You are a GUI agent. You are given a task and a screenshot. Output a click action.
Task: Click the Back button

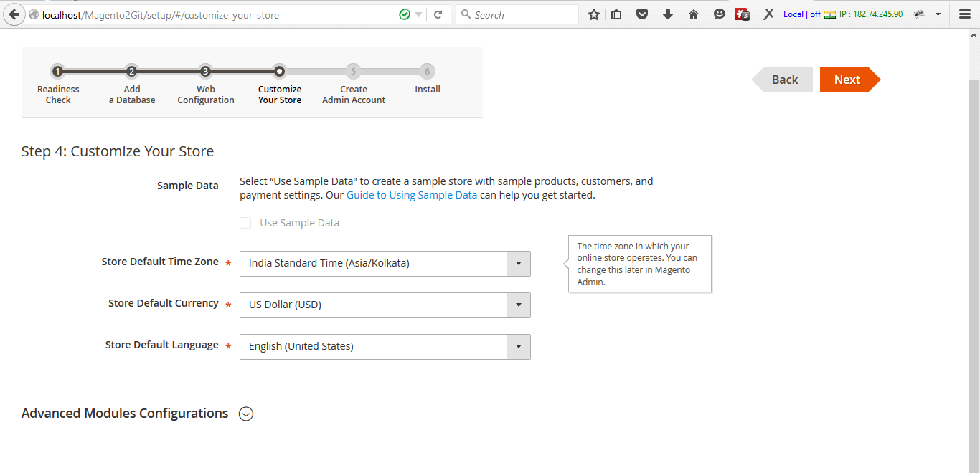[784, 80]
